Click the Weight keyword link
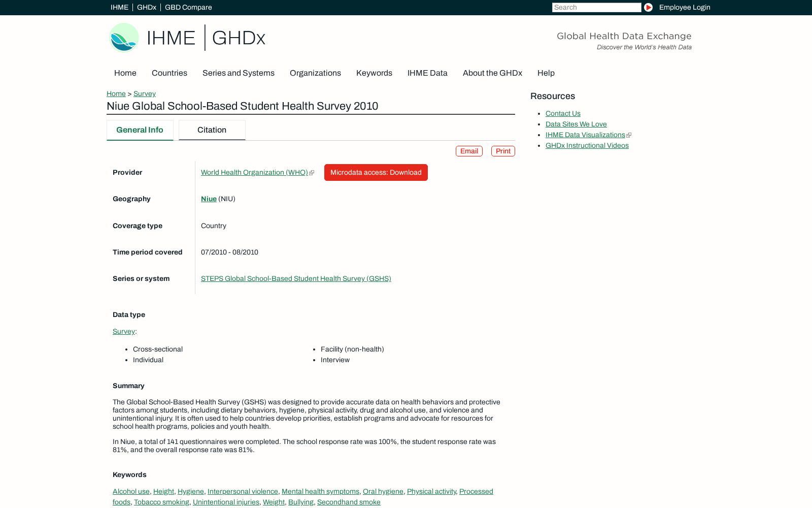Image resolution: width=812 pixels, height=508 pixels. tap(274, 502)
